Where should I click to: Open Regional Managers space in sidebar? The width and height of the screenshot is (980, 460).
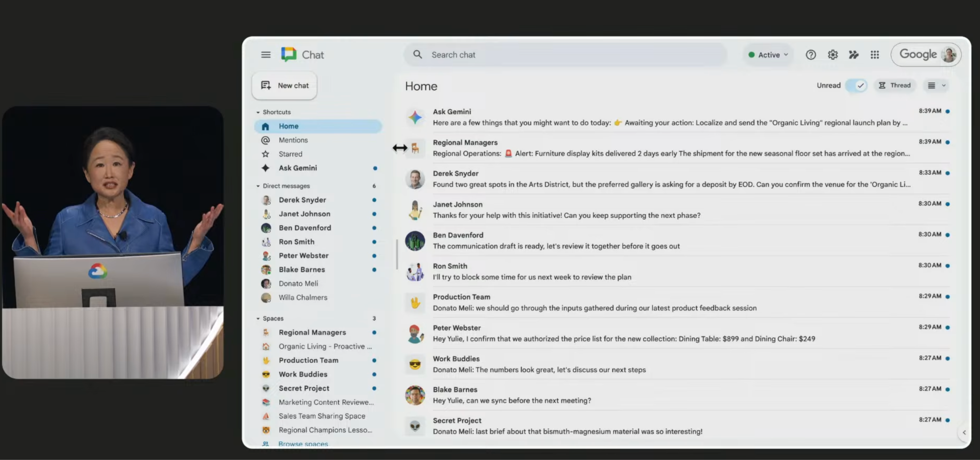[312, 332]
